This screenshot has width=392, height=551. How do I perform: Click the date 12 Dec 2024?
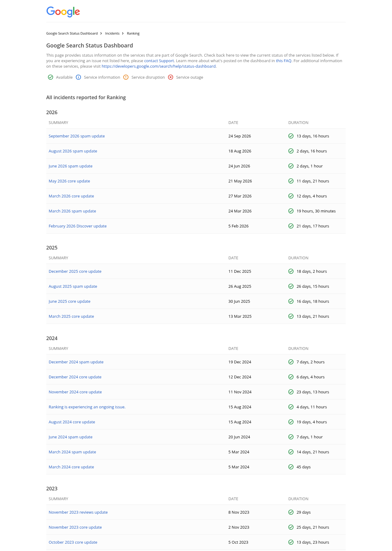(x=240, y=377)
